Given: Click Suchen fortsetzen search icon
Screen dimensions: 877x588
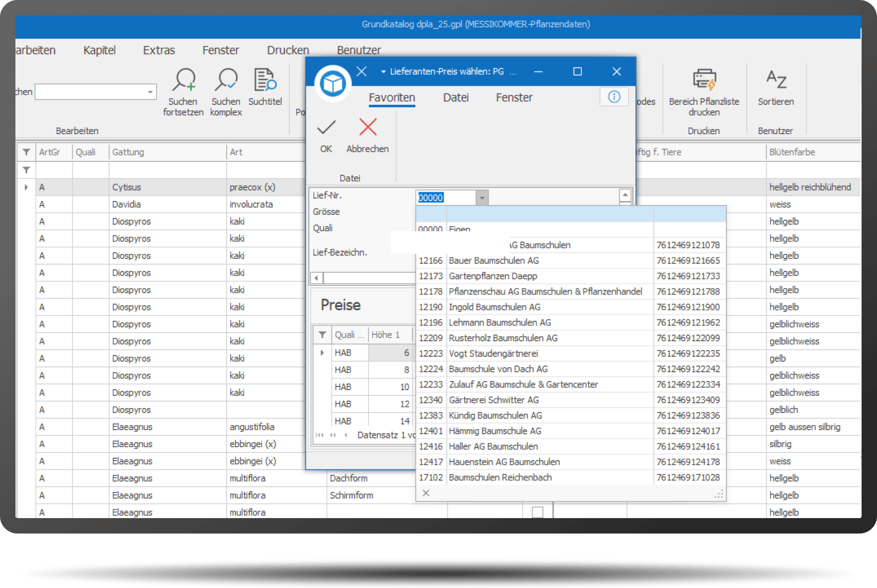Looking at the screenshot, I should [184, 80].
